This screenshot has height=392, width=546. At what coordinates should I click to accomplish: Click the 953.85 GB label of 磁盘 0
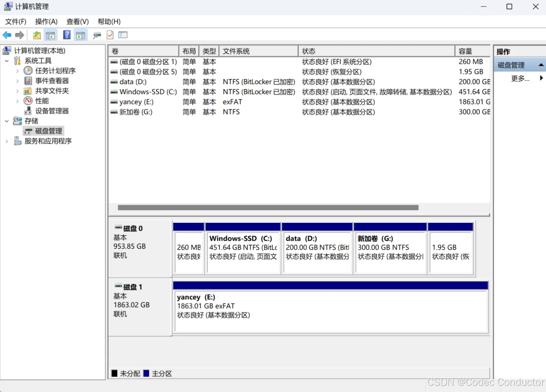[x=129, y=246]
